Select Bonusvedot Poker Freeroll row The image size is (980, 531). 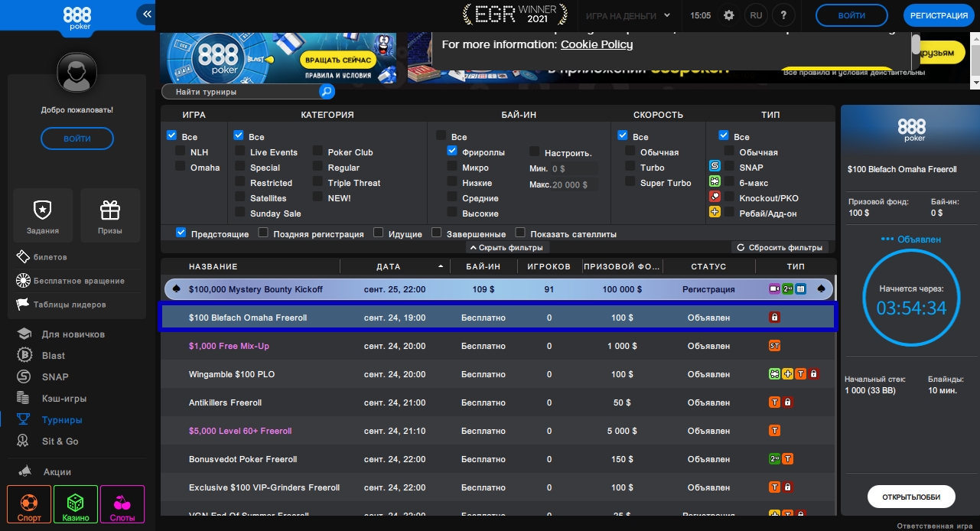click(497, 459)
